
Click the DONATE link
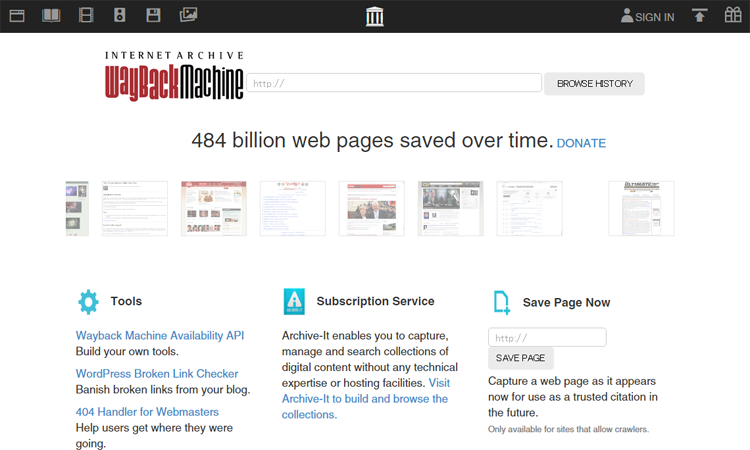pyautogui.click(x=581, y=143)
